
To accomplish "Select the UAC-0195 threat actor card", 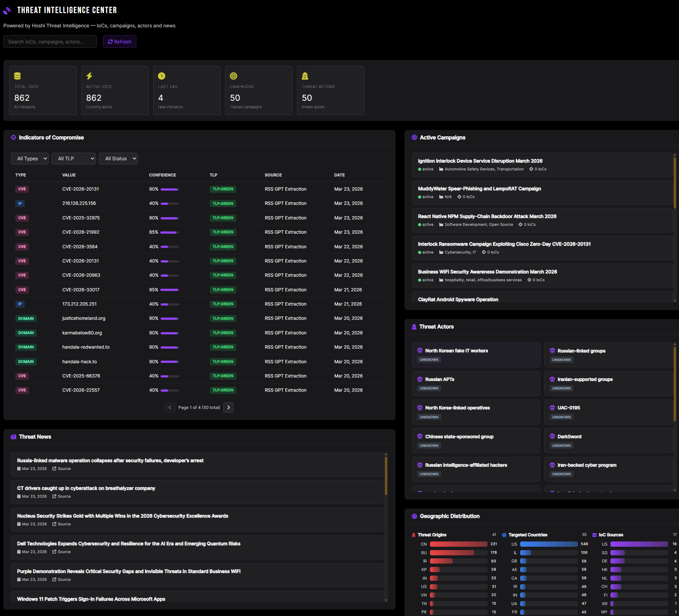I will point(607,412).
